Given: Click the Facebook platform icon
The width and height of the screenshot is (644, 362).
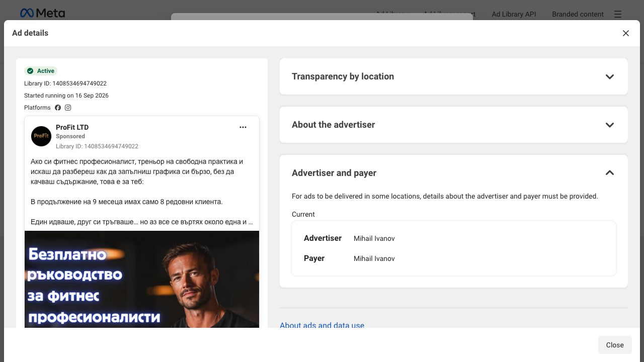Looking at the screenshot, I should [x=58, y=108].
